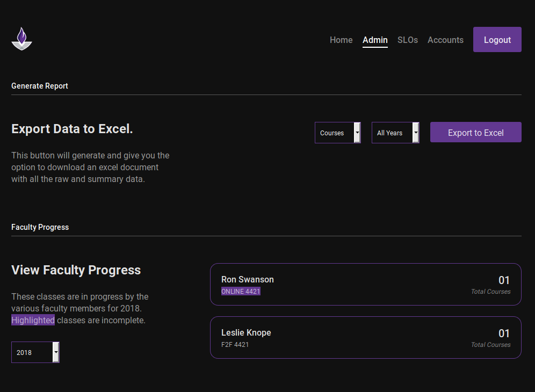Click the Logout button
The image size is (535, 392).
[x=497, y=40]
